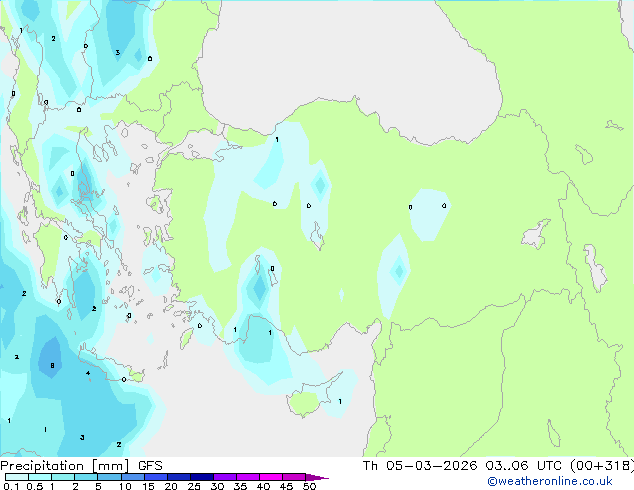The height and width of the screenshot is (490, 634).
Task: Click the '10' legend scale label
Action: (125, 486)
